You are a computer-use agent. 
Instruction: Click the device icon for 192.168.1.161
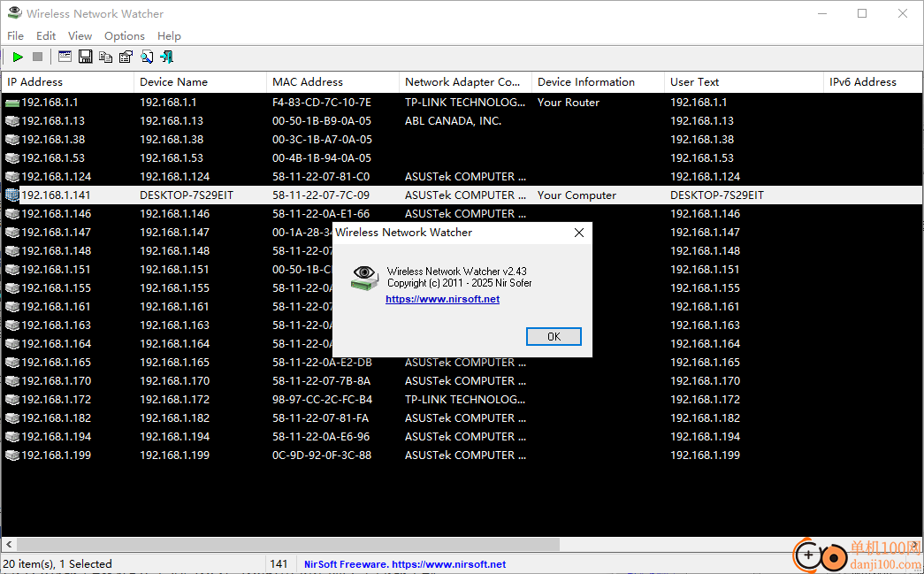(x=12, y=306)
